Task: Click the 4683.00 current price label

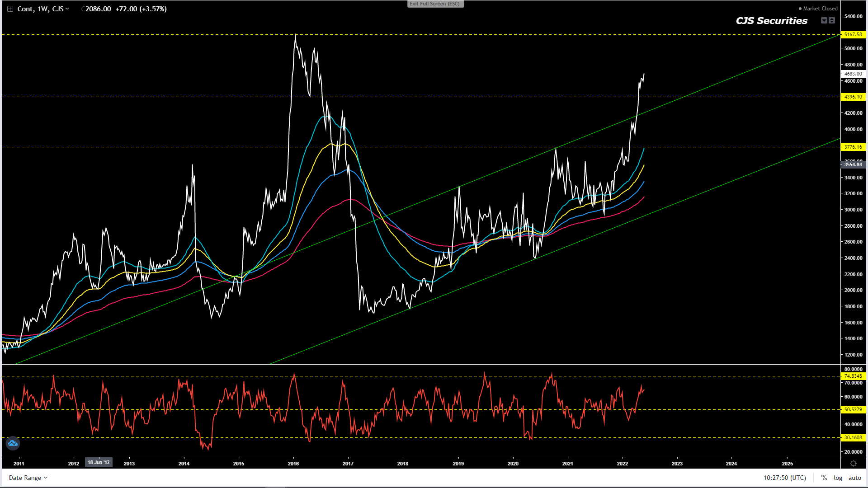Action: click(853, 74)
